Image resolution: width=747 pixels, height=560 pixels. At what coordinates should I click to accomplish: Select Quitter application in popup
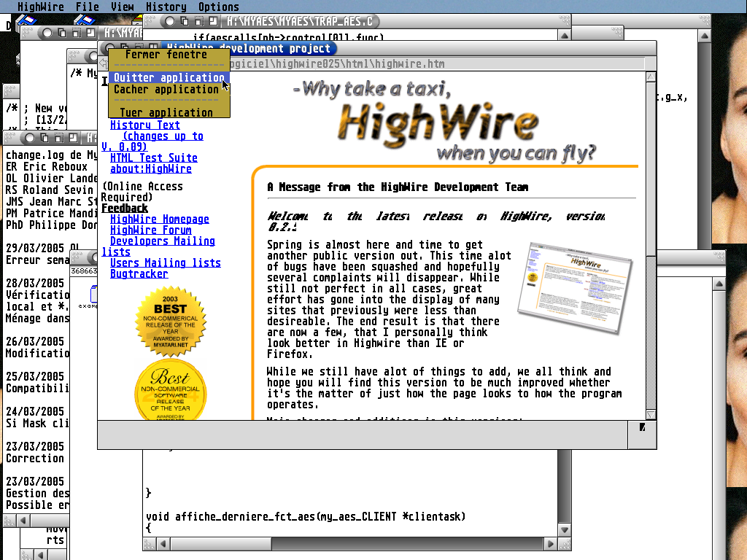click(169, 77)
